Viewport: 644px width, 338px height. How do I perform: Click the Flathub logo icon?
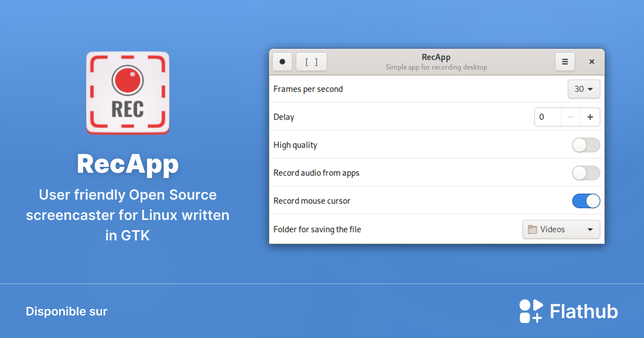(530, 311)
